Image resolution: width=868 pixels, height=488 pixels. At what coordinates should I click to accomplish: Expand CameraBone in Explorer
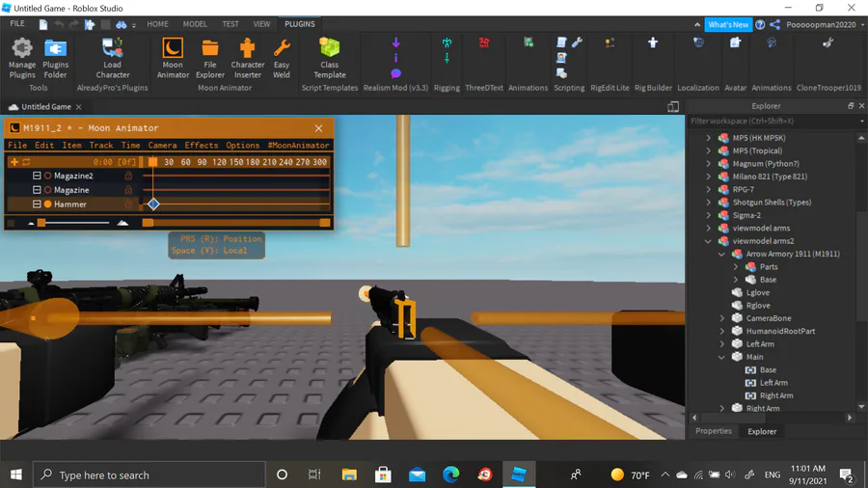point(721,318)
